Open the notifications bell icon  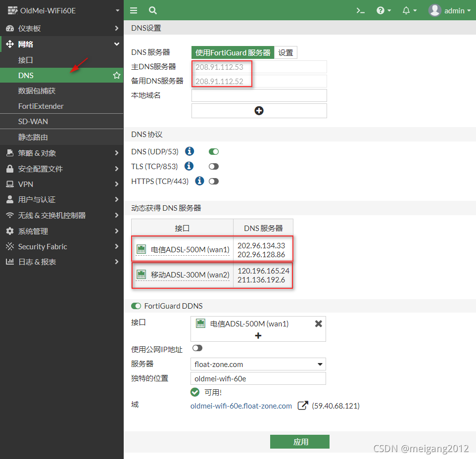(x=406, y=10)
